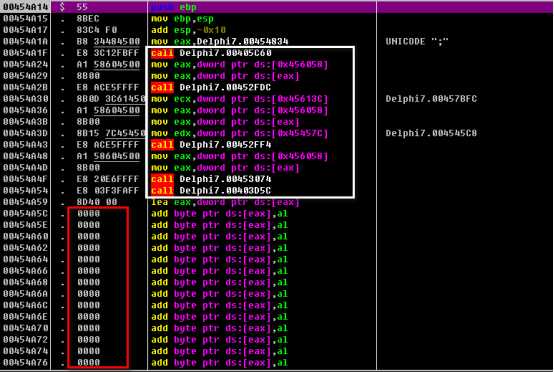The image size is (554, 372).
Task: Select address 00454A36
Action: point(25,110)
